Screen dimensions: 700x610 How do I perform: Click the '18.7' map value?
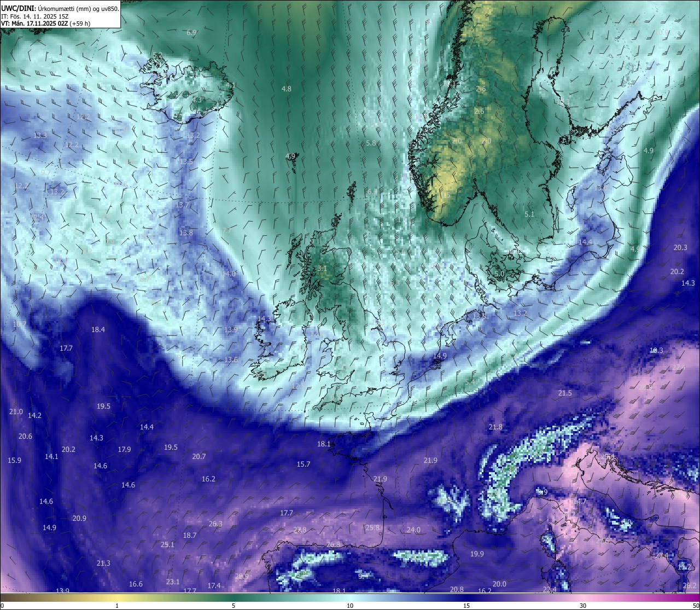190,536
